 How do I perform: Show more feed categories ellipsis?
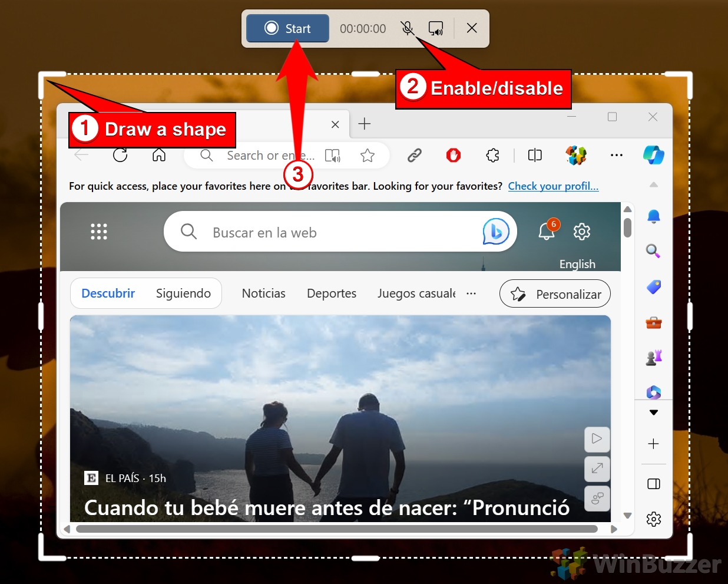471,293
